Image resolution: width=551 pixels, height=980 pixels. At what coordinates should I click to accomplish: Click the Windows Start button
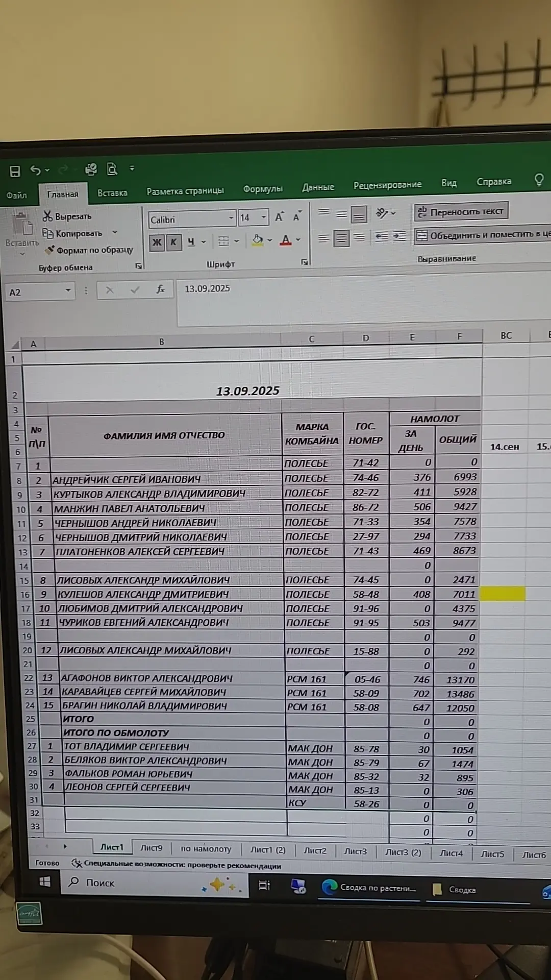pos(45,882)
